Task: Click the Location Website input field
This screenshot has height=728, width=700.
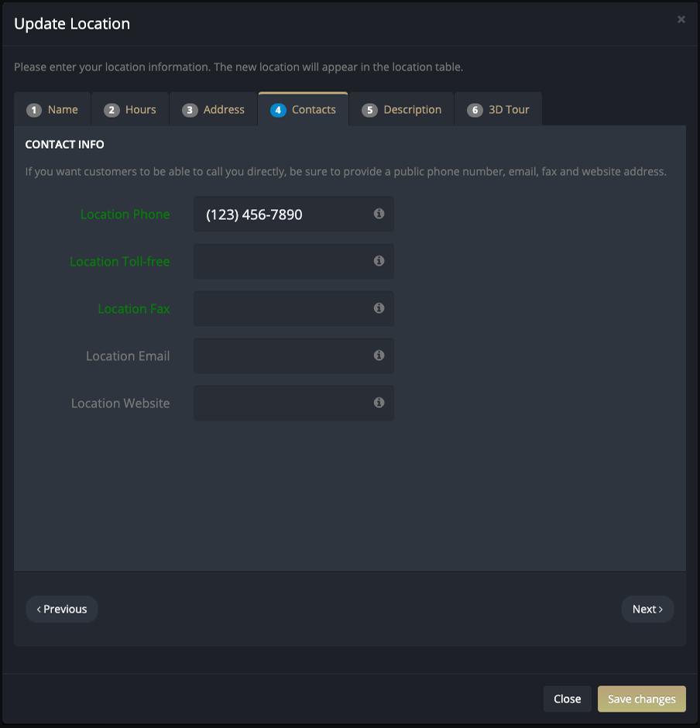Action: (293, 403)
